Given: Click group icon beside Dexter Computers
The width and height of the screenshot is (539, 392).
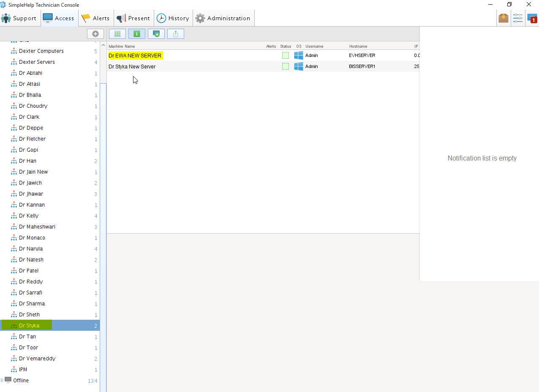Looking at the screenshot, I should 14,51.
